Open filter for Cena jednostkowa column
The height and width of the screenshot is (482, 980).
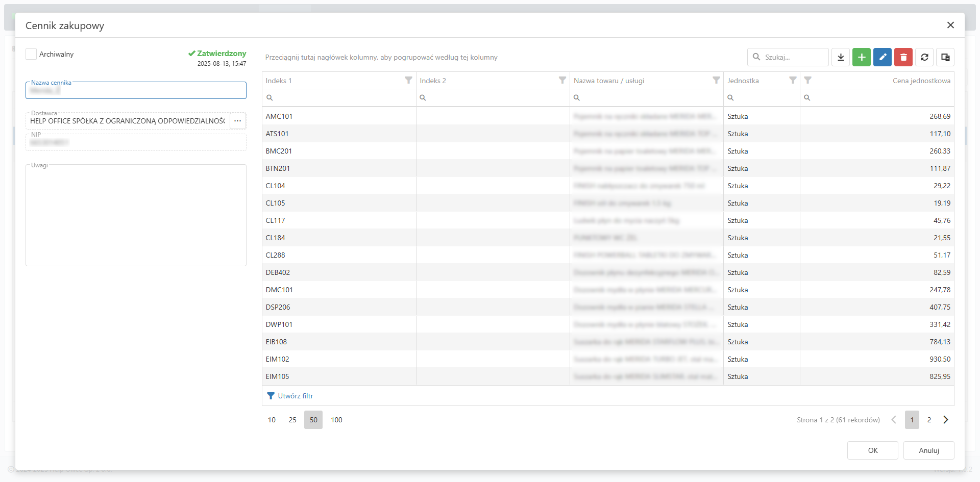click(x=807, y=81)
